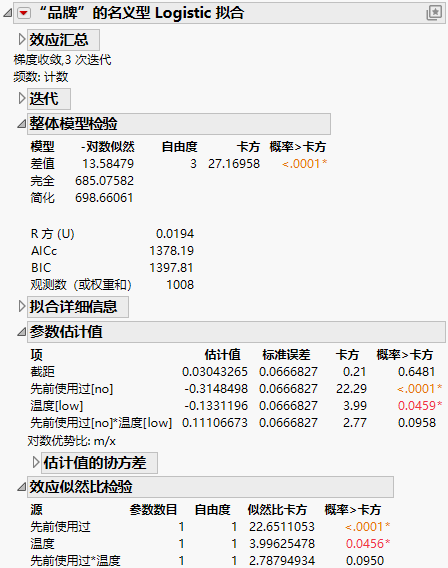Expand the 估计值的协方差 section
This screenshot has width=448, height=568.
(x=36, y=462)
